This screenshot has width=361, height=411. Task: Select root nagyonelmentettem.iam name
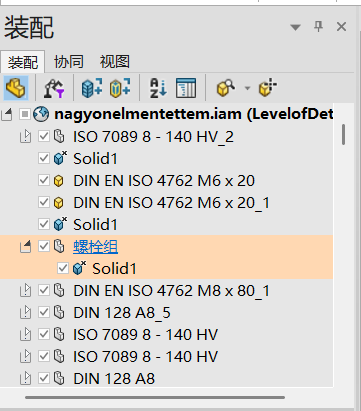[x=194, y=114]
